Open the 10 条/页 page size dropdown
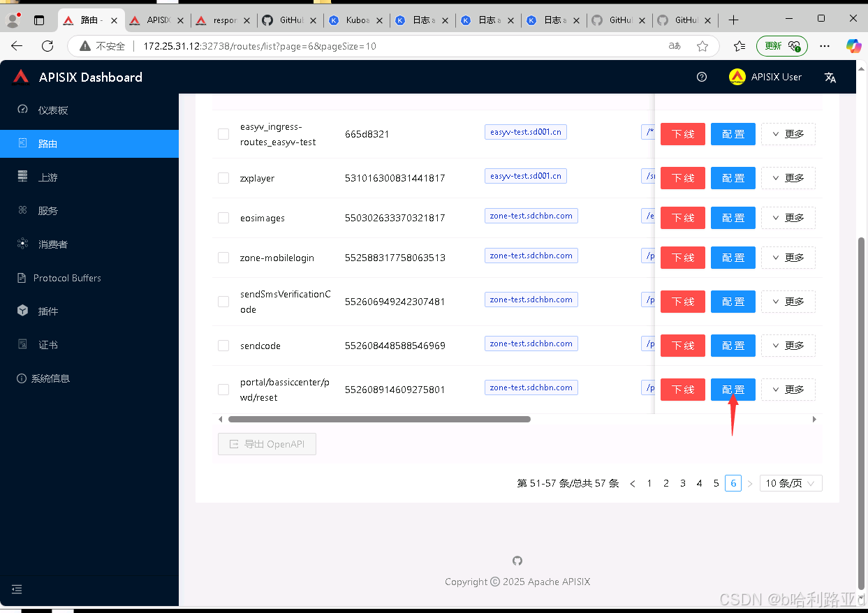The width and height of the screenshot is (868, 613). (790, 483)
